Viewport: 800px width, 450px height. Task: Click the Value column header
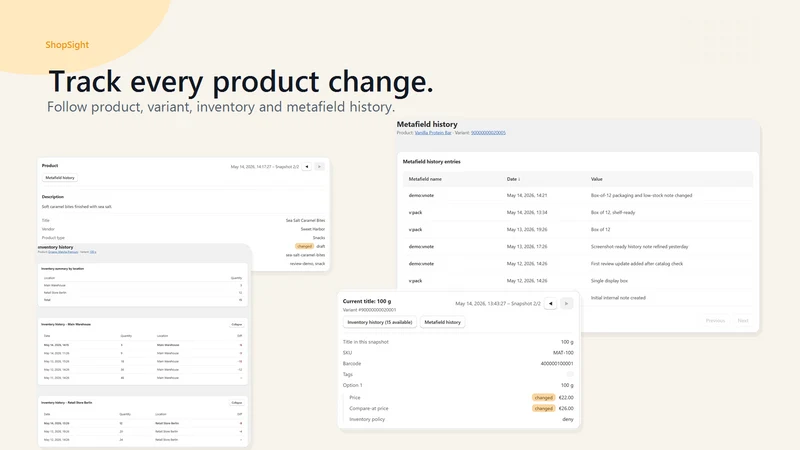pyautogui.click(x=596, y=179)
